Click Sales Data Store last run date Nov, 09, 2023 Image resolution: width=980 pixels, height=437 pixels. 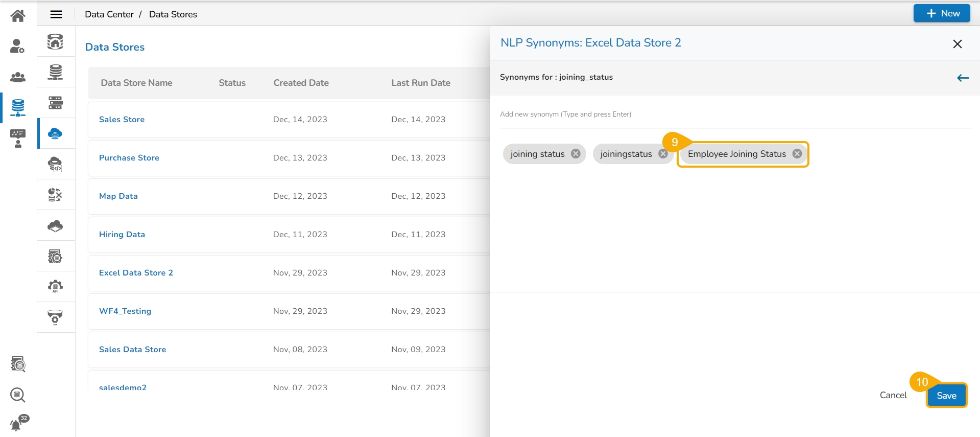[418, 350]
